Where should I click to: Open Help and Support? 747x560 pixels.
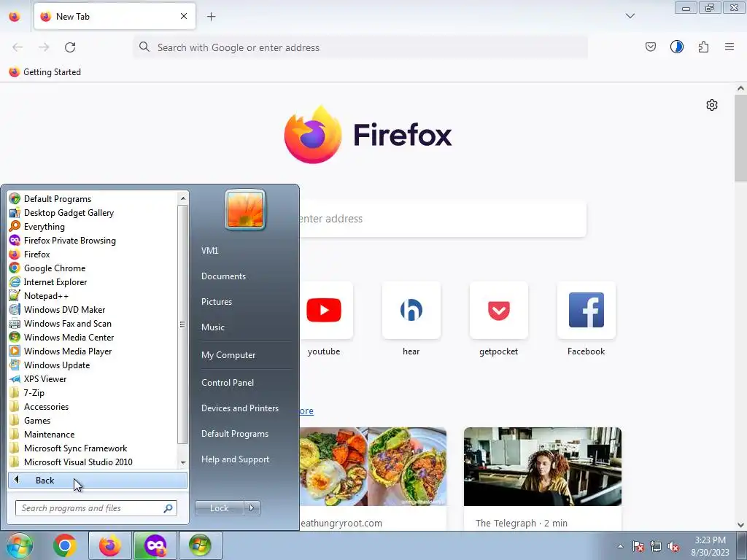point(235,459)
